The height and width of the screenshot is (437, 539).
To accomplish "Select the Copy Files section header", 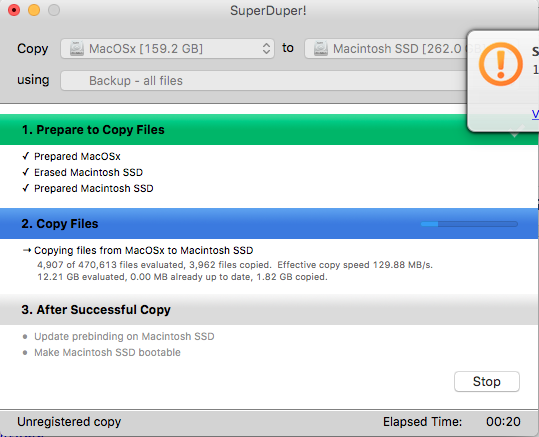I will 269,223.
